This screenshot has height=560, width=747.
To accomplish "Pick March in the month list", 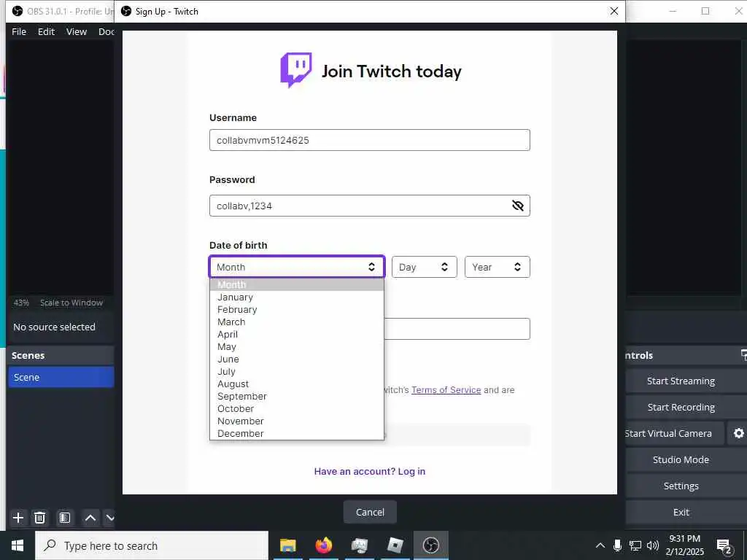I will (x=297, y=322).
